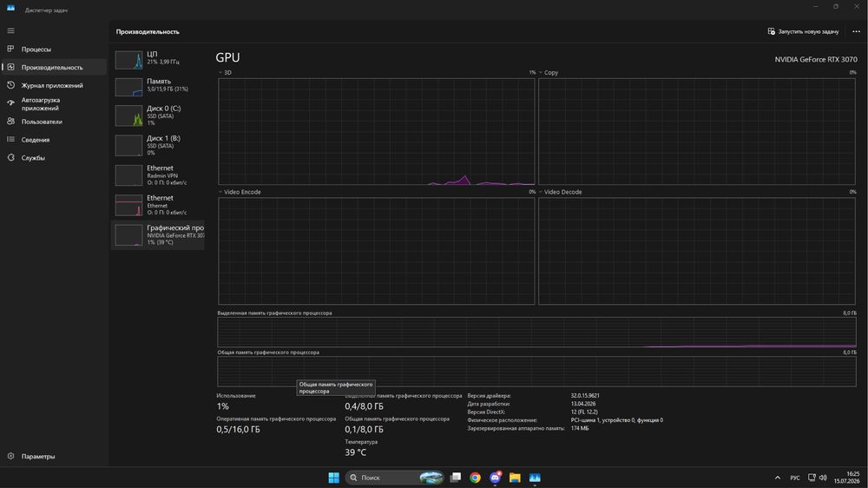The image size is (868, 488).
Task: Open the Службы page
Action: click(x=54, y=158)
